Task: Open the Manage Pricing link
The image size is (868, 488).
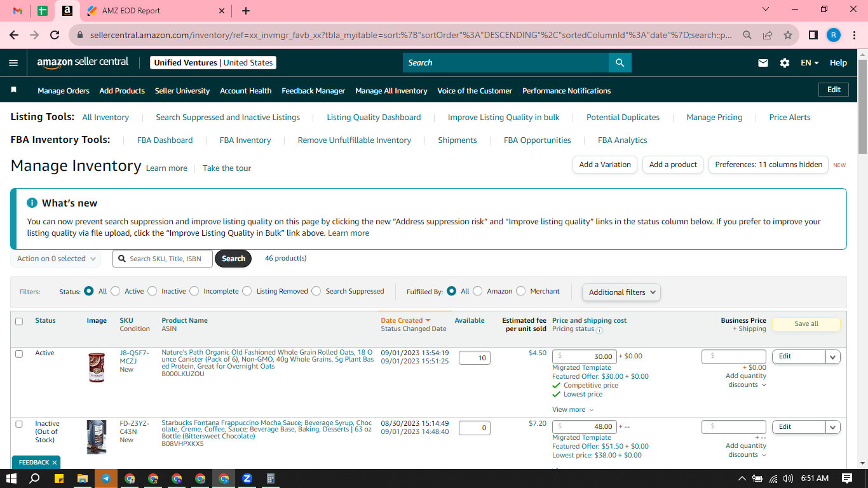Action: pos(714,117)
